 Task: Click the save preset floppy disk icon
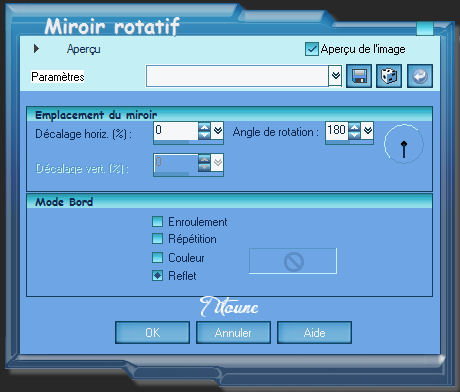tap(359, 76)
